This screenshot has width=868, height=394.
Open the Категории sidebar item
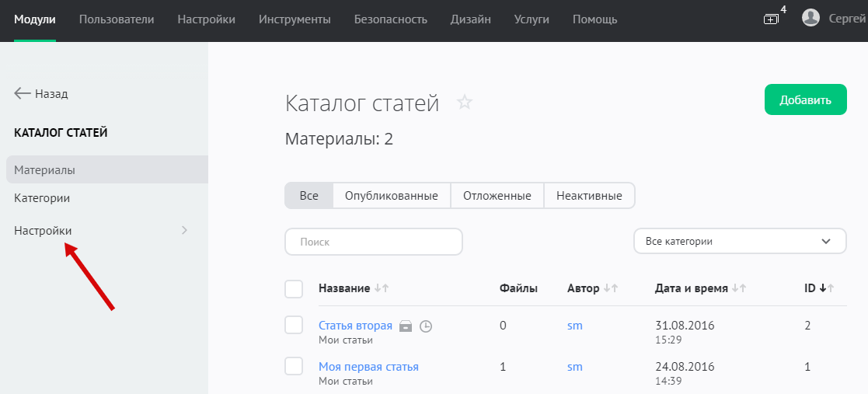pyautogui.click(x=42, y=198)
